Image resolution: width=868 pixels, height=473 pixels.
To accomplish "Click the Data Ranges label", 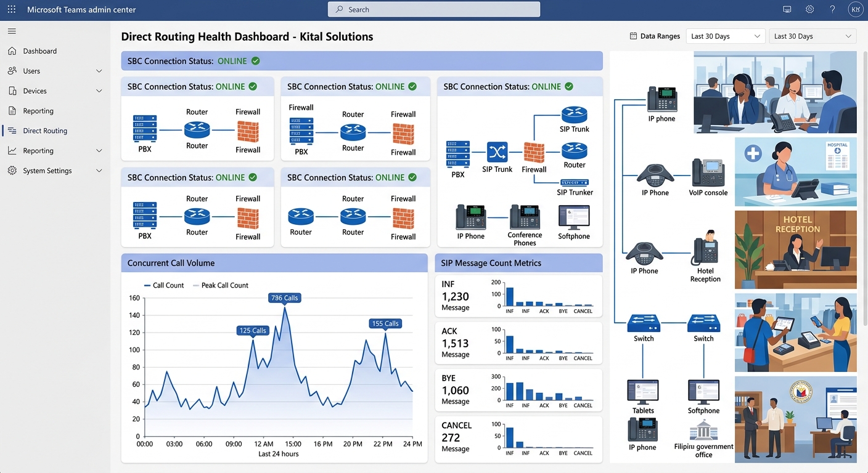I will pos(660,36).
